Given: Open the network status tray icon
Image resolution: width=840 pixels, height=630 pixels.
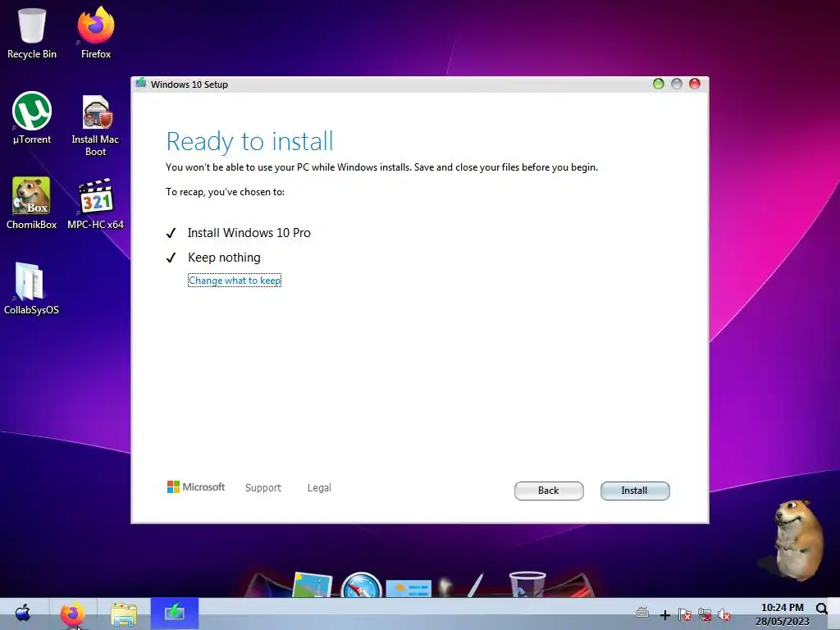Looking at the screenshot, I should pos(705,614).
